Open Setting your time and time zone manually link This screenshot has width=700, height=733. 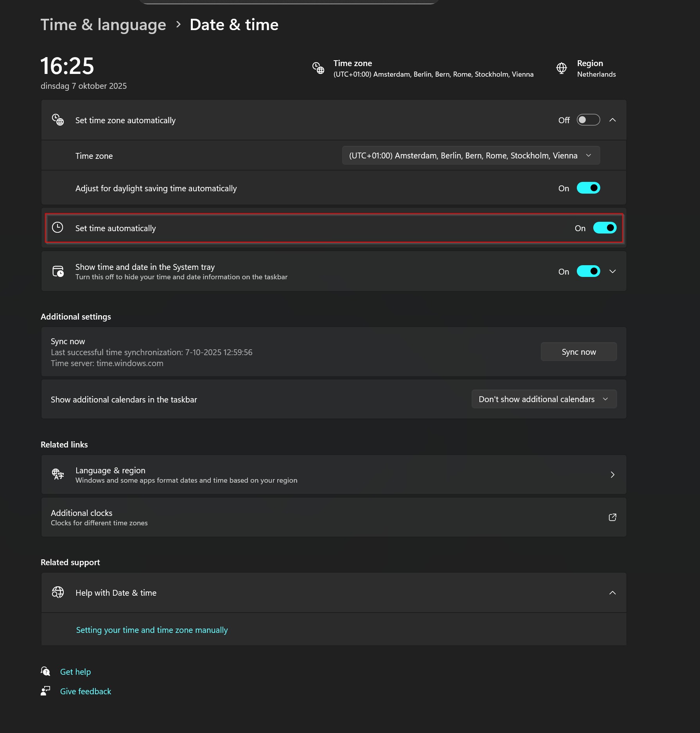(152, 630)
